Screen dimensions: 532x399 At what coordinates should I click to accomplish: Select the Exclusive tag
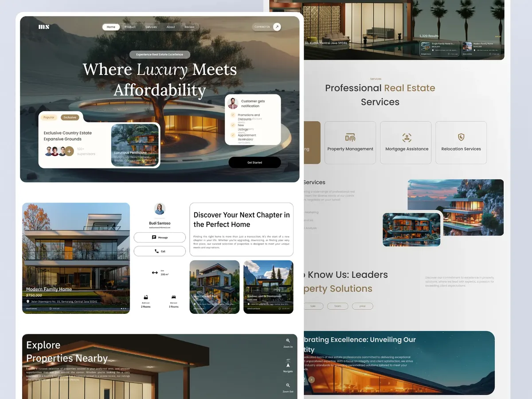click(x=70, y=117)
